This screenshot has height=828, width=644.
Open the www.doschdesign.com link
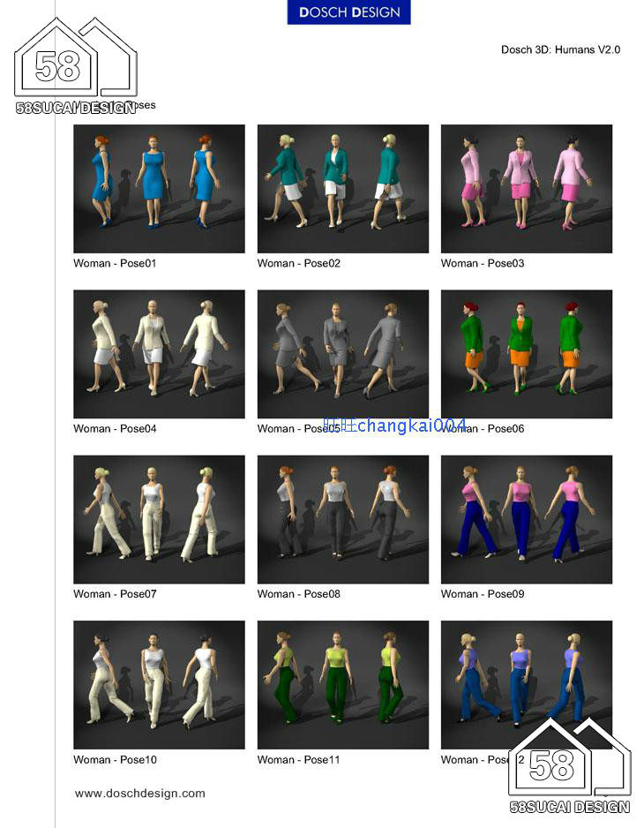coord(139,793)
